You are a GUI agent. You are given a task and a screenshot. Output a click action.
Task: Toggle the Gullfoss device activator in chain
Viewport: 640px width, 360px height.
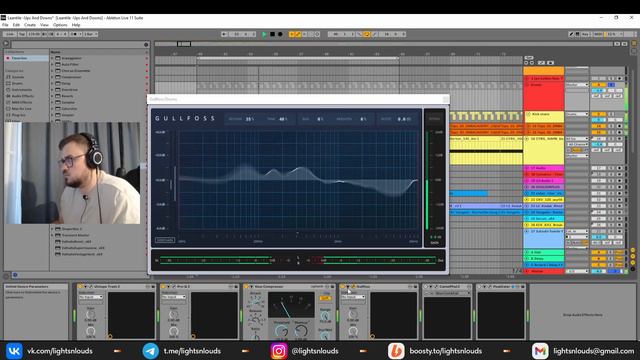click(343, 287)
